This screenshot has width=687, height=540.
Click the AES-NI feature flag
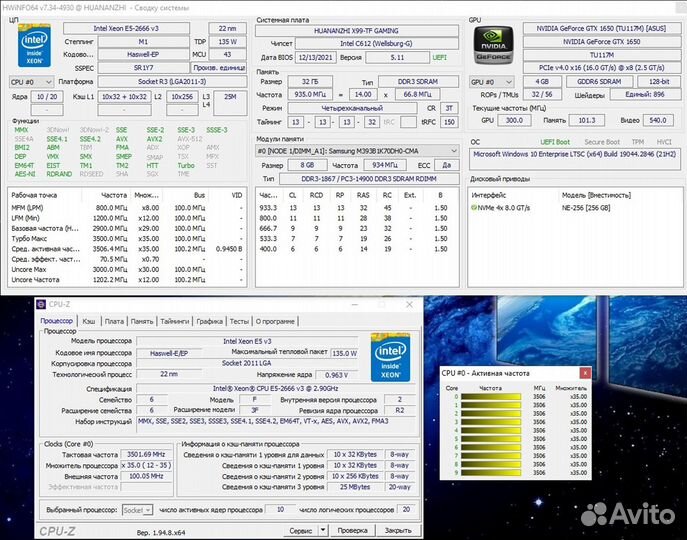[x=25, y=174]
